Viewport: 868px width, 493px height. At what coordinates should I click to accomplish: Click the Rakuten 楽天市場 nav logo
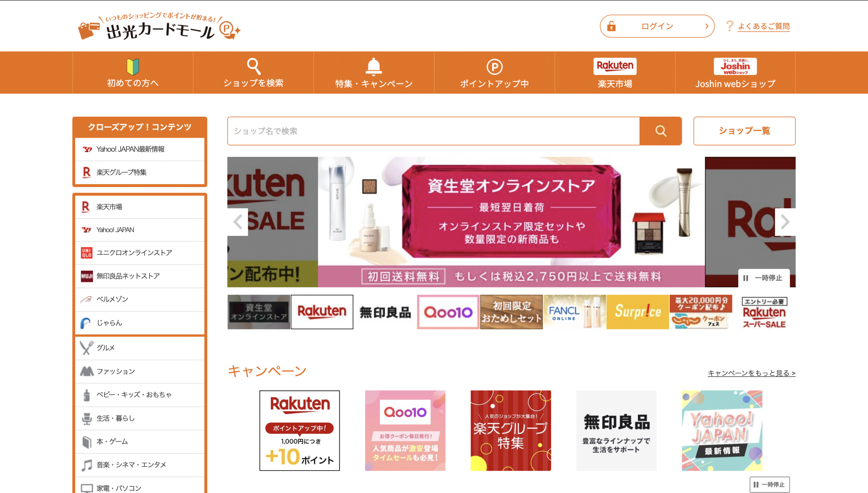[615, 66]
